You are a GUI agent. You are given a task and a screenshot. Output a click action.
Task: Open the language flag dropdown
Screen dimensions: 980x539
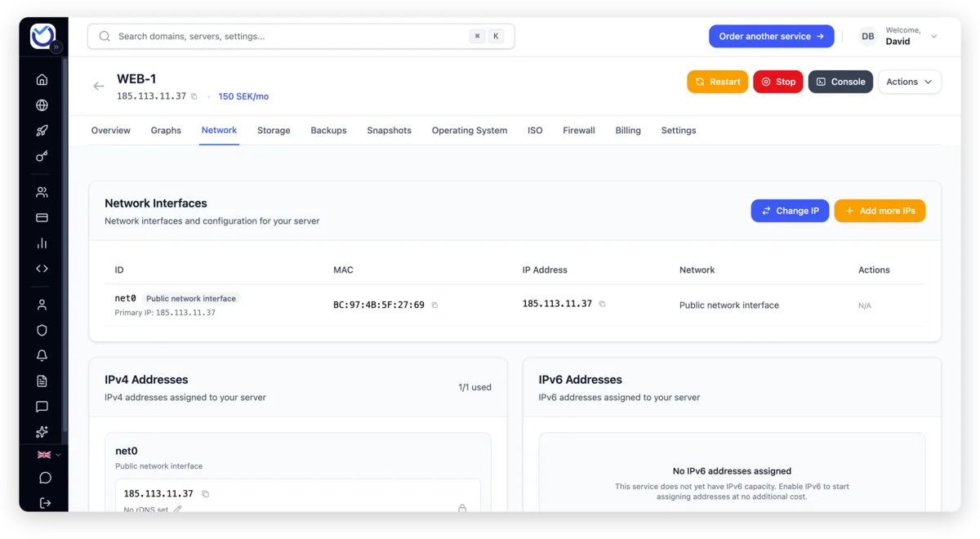(49, 455)
